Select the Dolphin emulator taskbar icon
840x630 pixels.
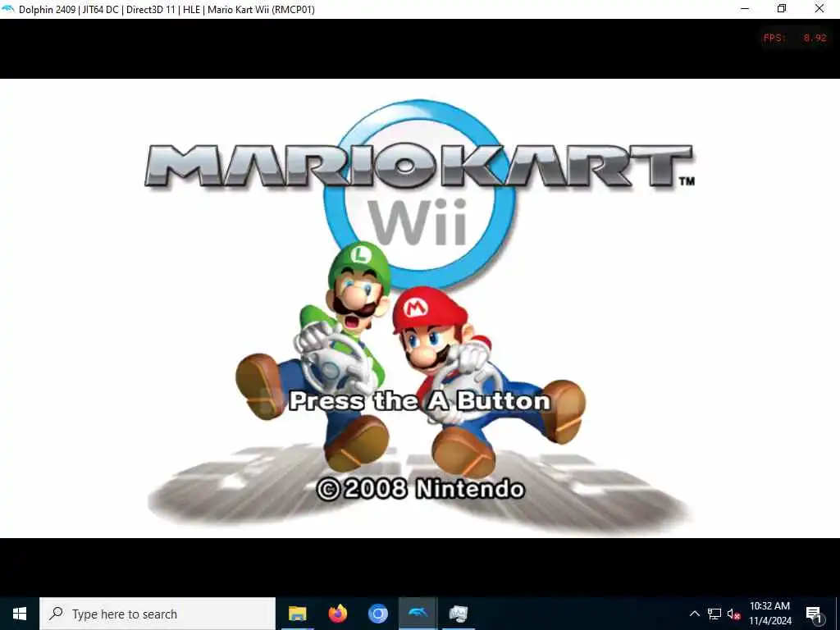(x=418, y=614)
